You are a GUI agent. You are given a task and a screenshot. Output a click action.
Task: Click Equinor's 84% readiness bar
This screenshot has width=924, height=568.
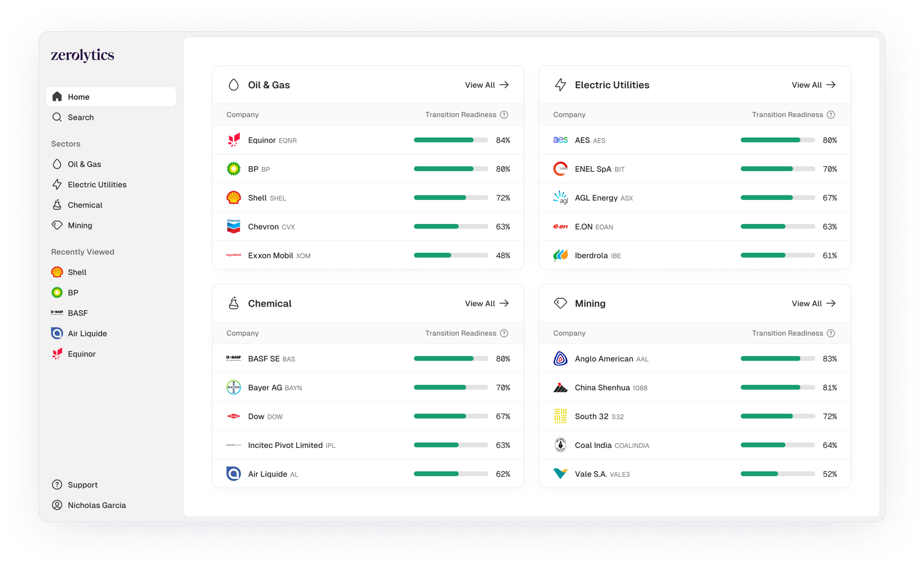pos(451,140)
